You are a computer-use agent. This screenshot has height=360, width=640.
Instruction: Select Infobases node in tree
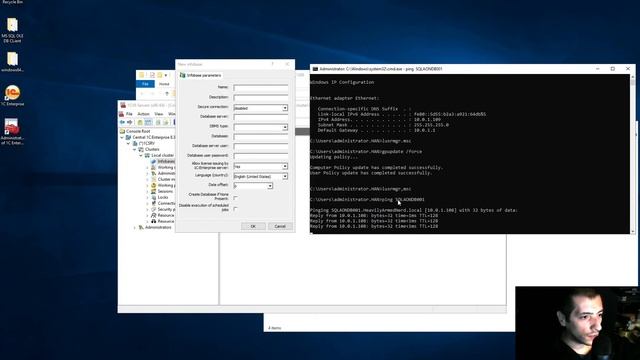[x=163, y=161]
